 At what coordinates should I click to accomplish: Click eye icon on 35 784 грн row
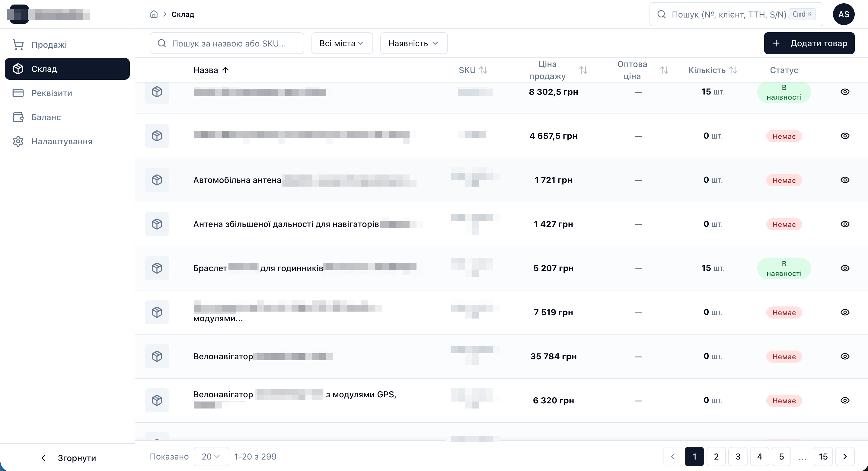pyautogui.click(x=845, y=356)
